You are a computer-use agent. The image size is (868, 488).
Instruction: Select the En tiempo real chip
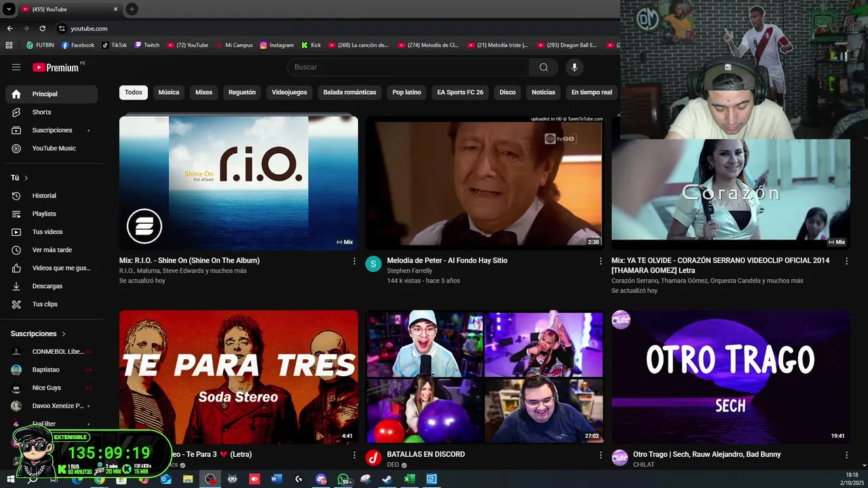coord(592,92)
